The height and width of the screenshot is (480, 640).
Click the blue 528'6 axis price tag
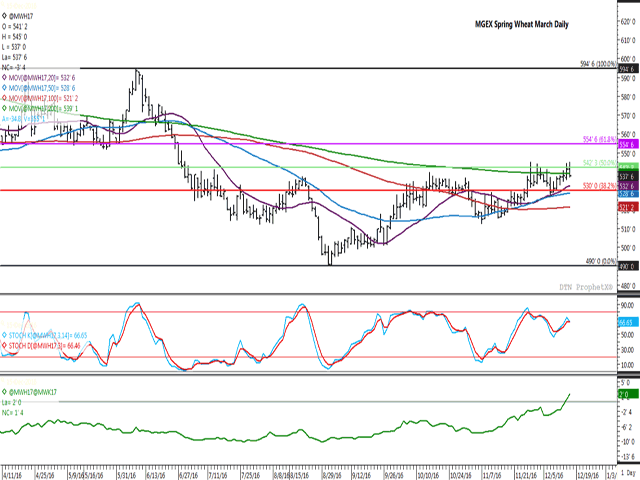point(629,194)
